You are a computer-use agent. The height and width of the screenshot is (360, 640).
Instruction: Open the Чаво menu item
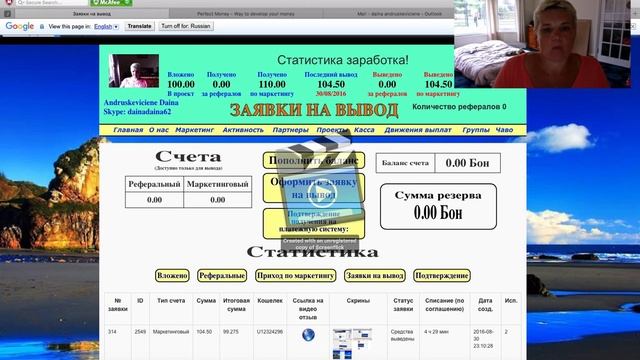point(504,130)
